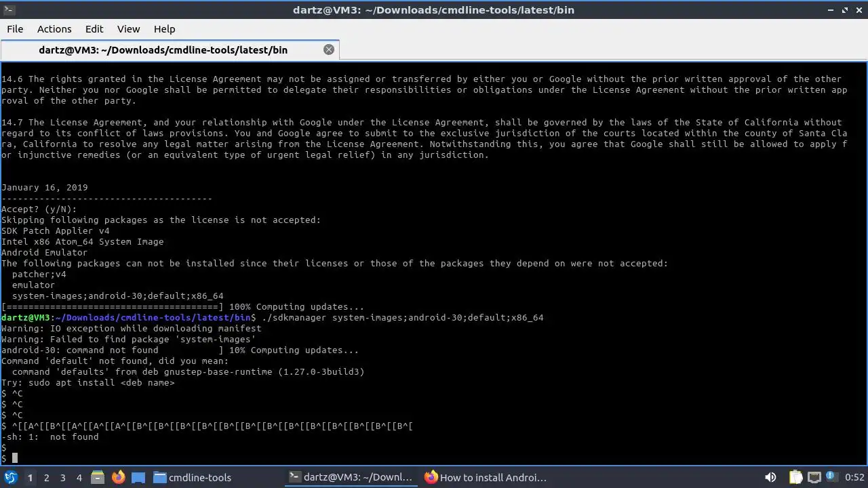Maximize the terminal window
This screenshot has height=488, width=868.
845,9
